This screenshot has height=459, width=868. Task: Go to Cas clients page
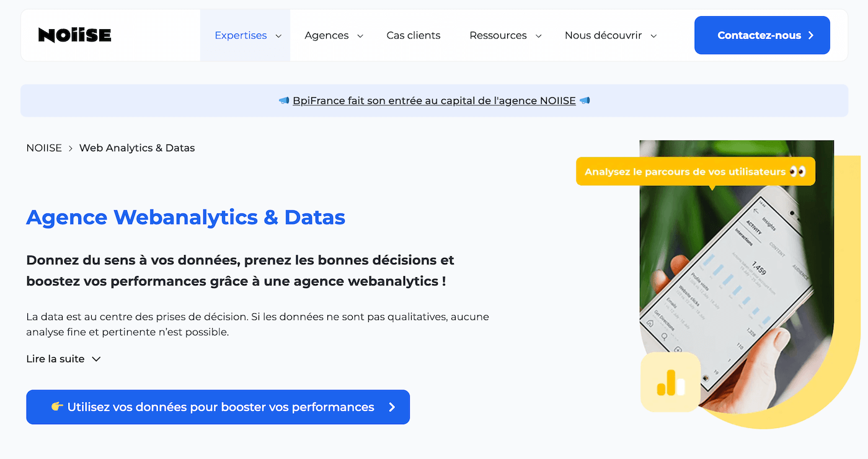pos(414,35)
